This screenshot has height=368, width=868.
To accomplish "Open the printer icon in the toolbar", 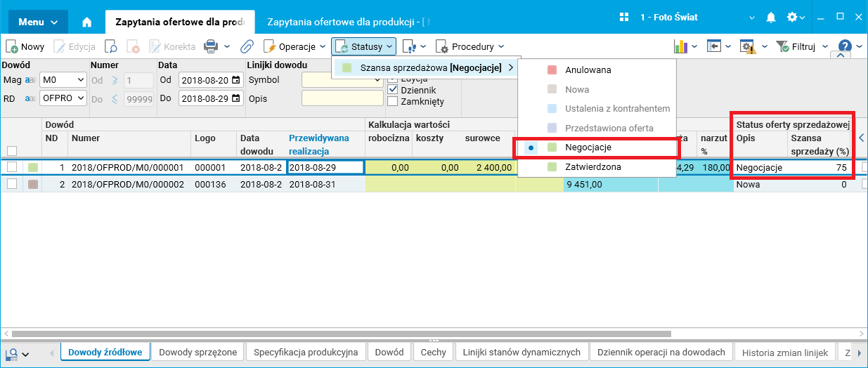I will coord(210,46).
